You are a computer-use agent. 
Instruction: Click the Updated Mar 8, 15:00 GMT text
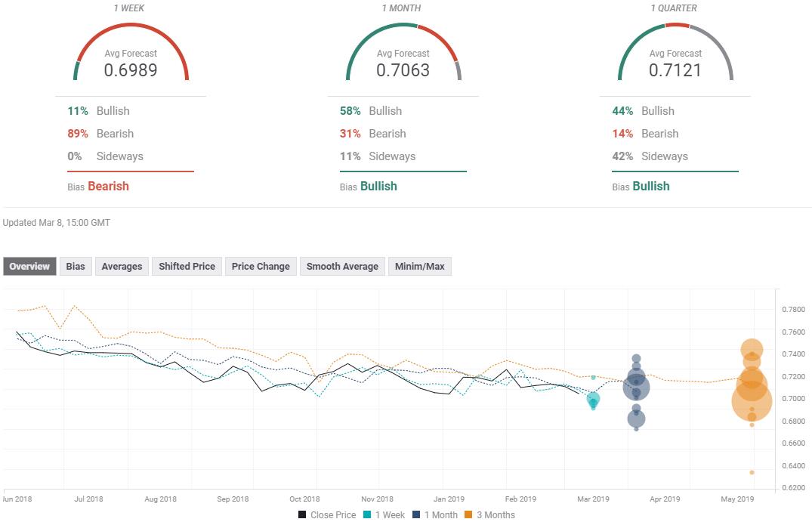[57, 223]
